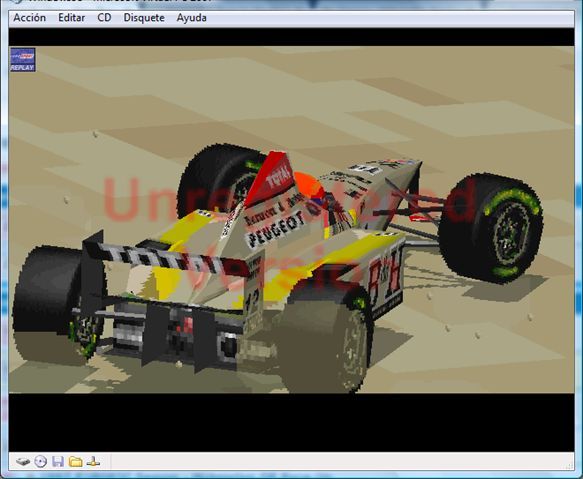This screenshot has width=583, height=479.
Task: Open the CD menu
Action: click(104, 18)
